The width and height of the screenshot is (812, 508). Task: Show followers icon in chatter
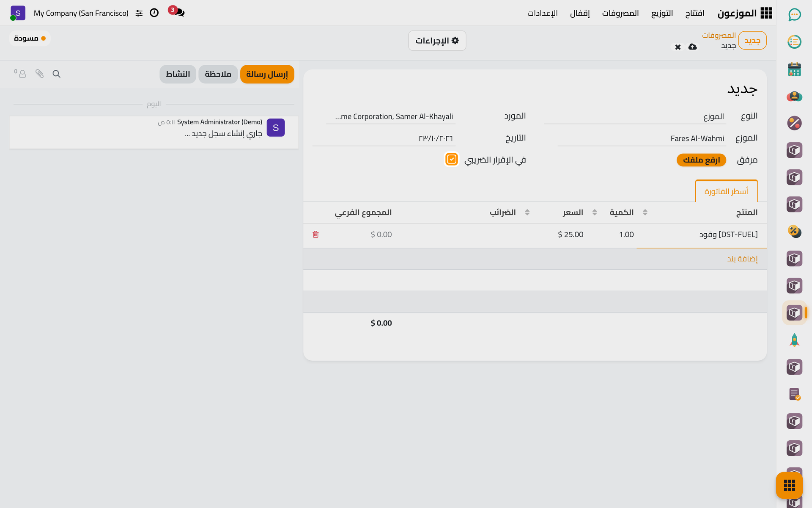pyautogui.click(x=20, y=74)
